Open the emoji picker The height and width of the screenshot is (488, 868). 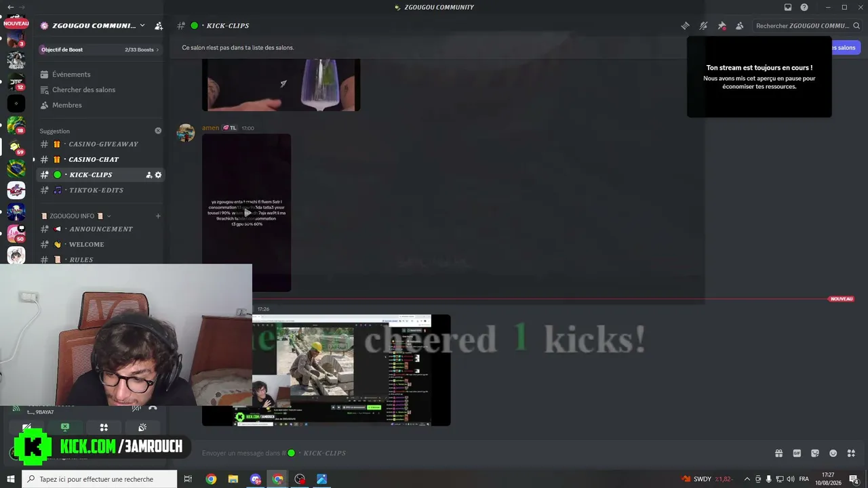click(x=833, y=453)
